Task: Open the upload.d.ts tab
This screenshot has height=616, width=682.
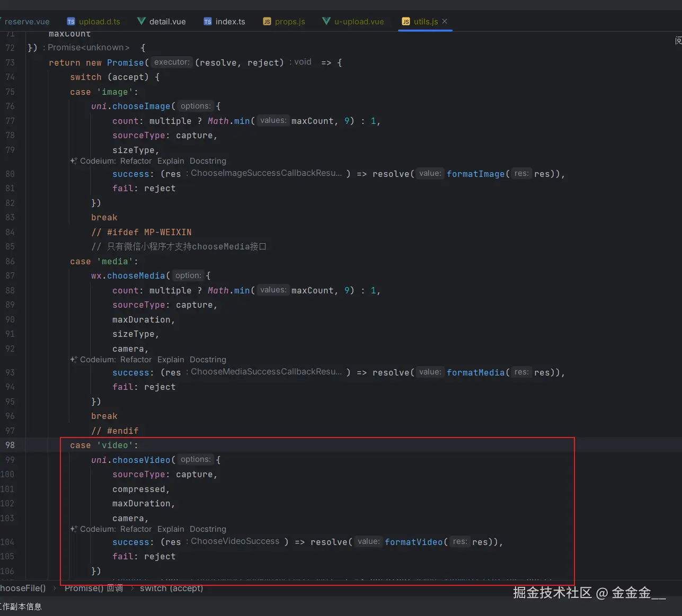Action: click(x=94, y=22)
